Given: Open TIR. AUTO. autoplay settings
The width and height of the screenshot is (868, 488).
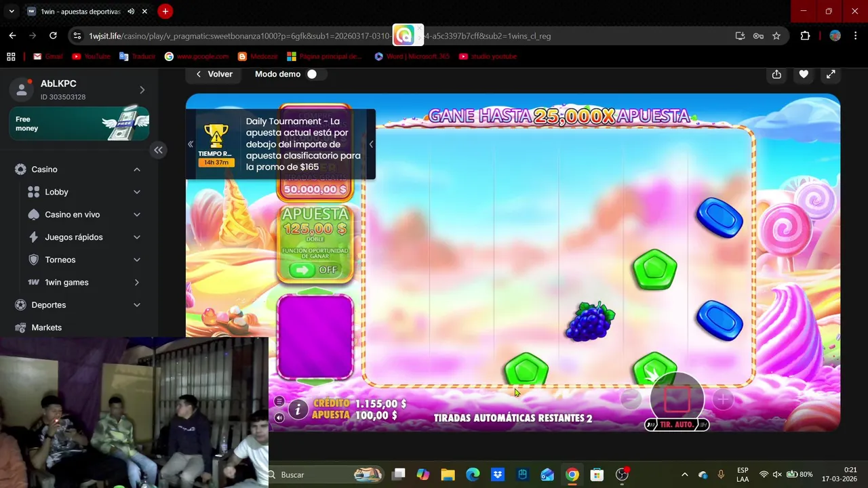Looking at the screenshot, I should (677, 425).
